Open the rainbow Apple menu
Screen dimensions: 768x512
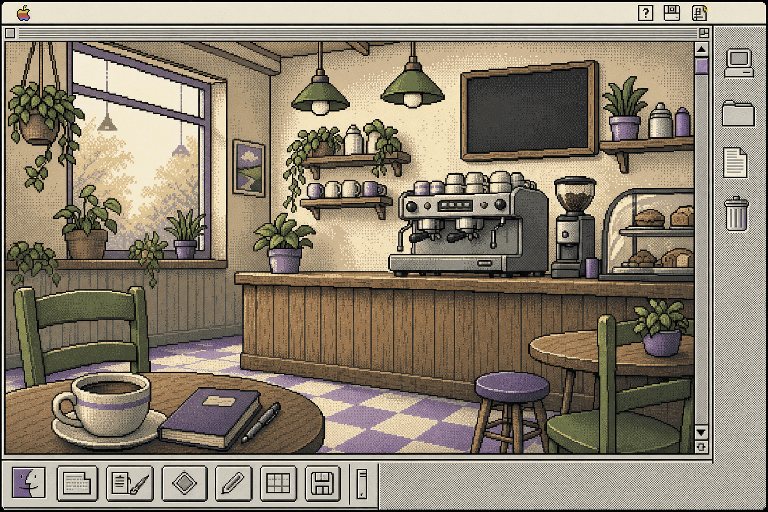[x=24, y=13]
